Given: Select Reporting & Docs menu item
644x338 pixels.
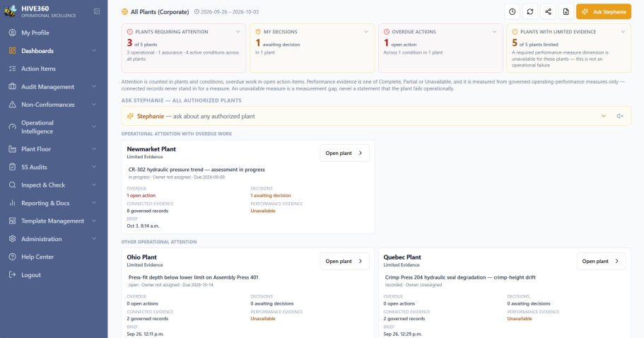Looking at the screenshot, I should click(x=54, y=203).
